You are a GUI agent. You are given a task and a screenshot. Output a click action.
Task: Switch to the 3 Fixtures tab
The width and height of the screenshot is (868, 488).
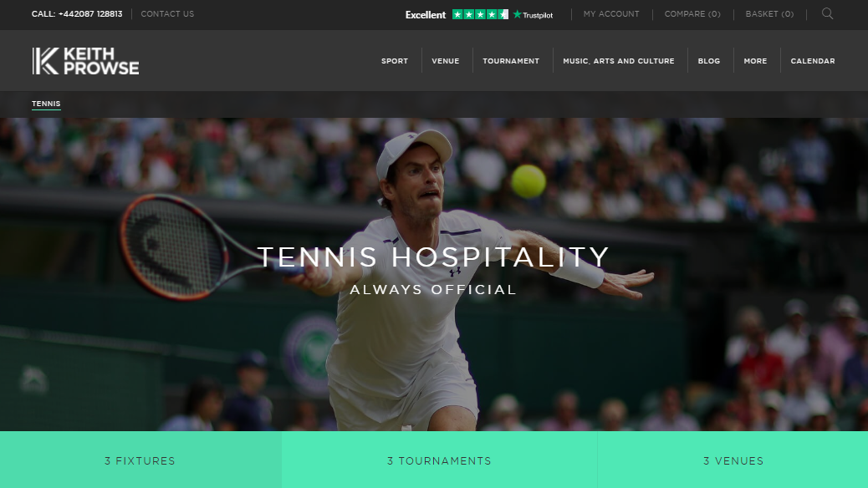tap(140, 460)
